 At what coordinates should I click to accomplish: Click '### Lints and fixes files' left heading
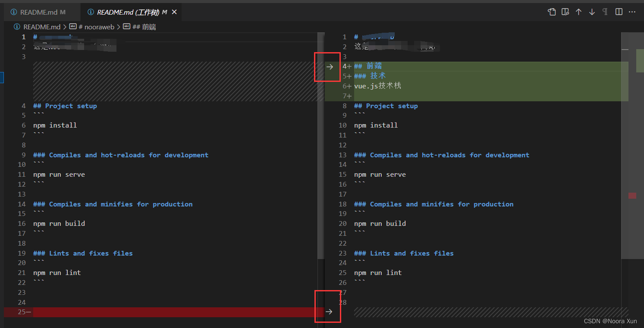[83, 253]
